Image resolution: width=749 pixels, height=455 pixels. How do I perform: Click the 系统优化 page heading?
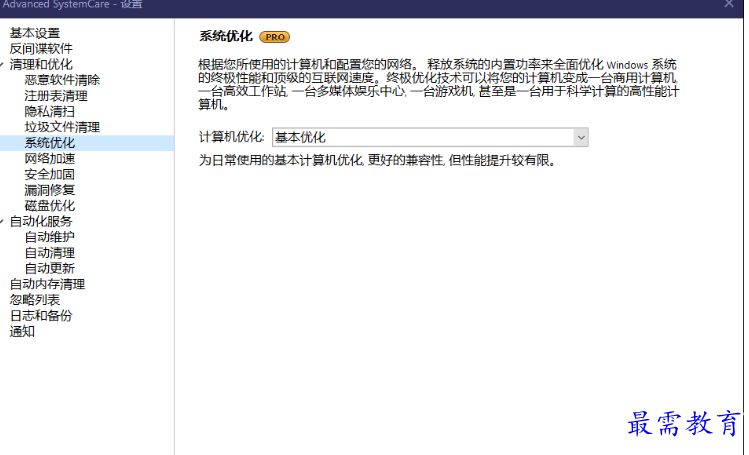(226, 36)
